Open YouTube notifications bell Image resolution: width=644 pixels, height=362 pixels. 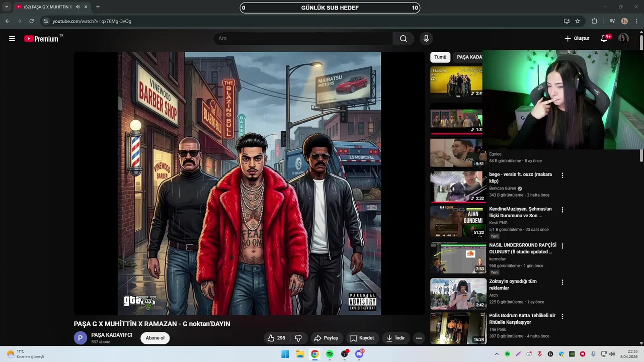click(605, 38)
